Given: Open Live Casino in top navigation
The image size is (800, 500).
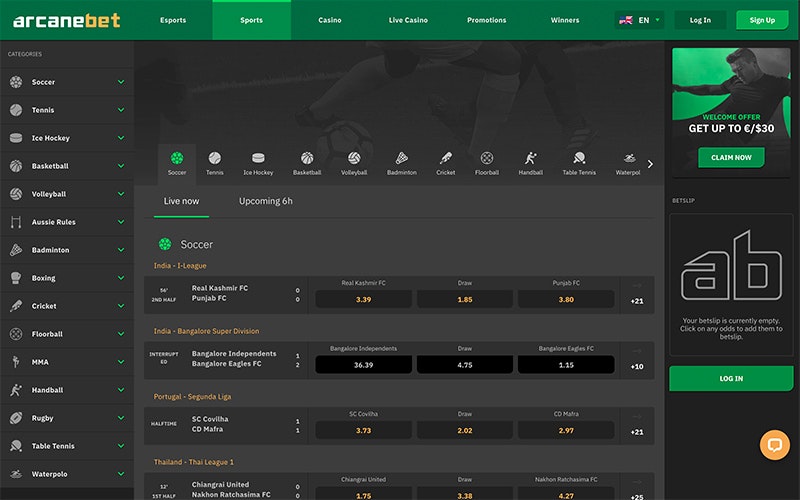Looking at the screenshot, I should coord(408,20).
